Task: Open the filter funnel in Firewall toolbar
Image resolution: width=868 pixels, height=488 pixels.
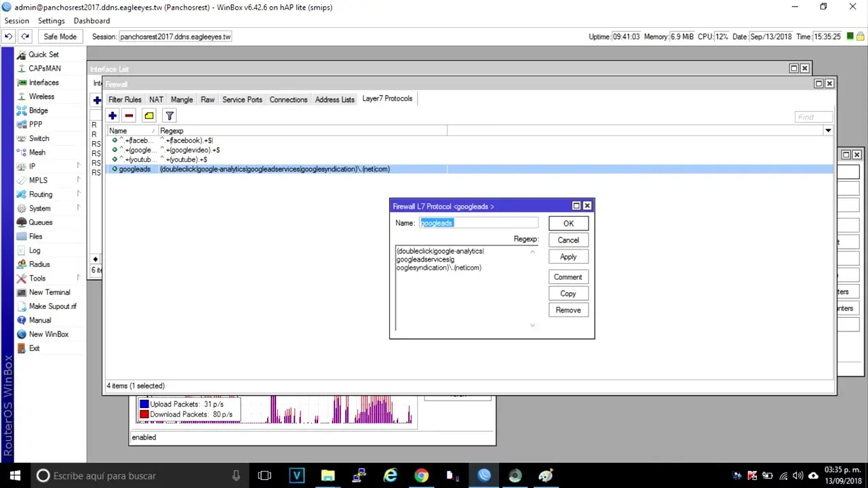Action: [170, 115]
